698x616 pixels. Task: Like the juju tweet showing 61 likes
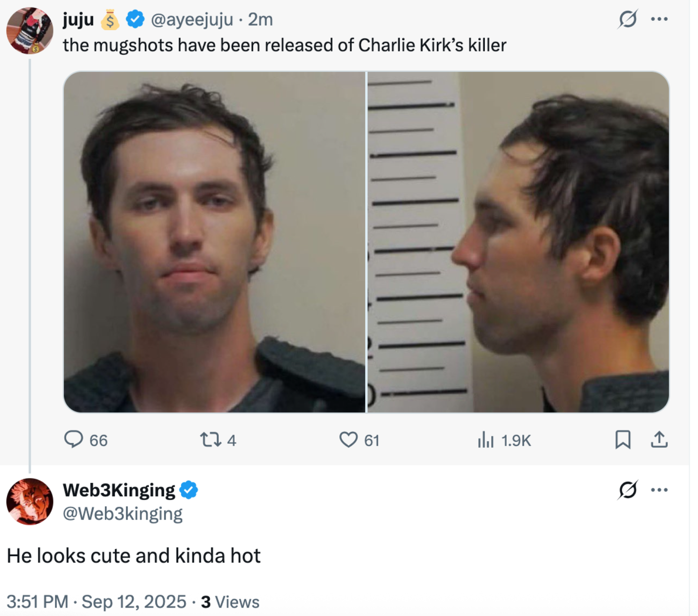359,440
